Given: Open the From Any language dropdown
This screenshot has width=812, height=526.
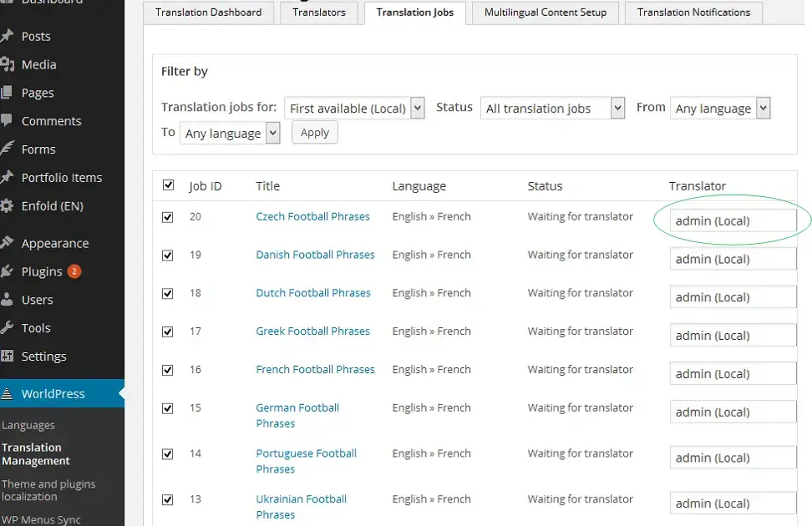Looking at the screenshot, I should [720, 109].
